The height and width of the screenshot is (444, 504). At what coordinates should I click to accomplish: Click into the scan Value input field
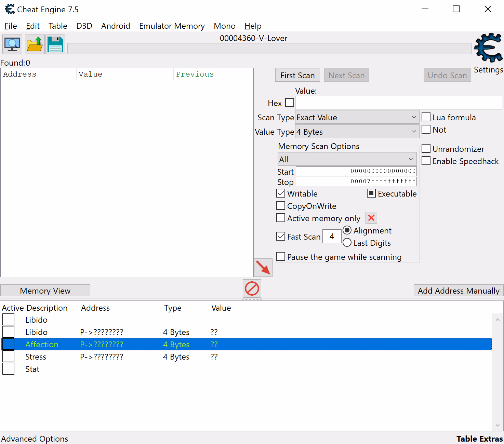click(x=398, y=103)
